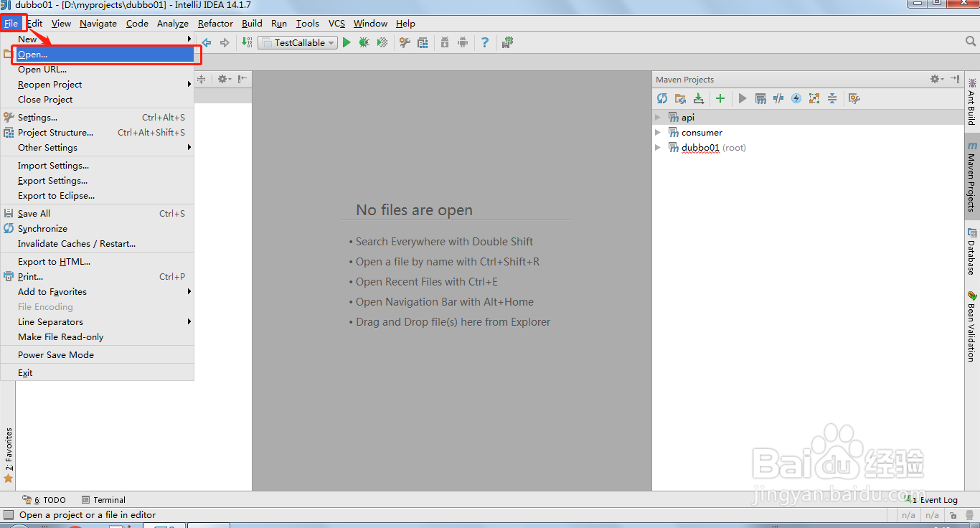This screenshot has height=528, width=980.
Task: Reimport all Maven projects refresh icon
Action: click(662, 98)
